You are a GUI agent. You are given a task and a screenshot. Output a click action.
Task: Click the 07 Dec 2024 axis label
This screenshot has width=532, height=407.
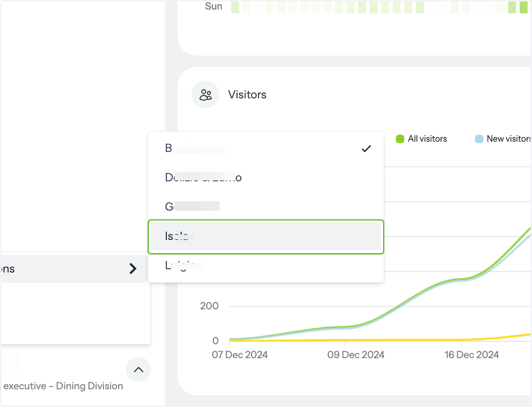coord(240,355)
